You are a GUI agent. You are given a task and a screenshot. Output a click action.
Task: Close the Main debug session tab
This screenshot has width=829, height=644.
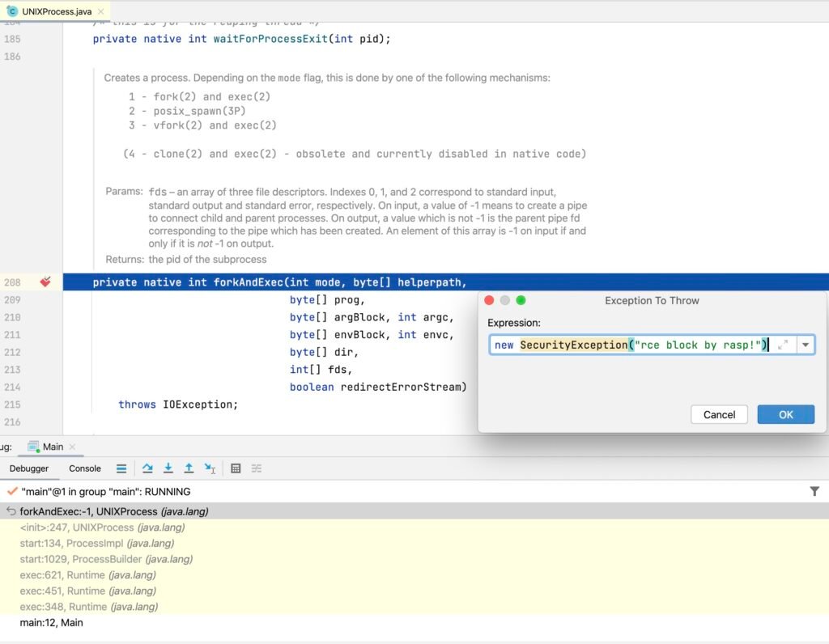[71, 447]
